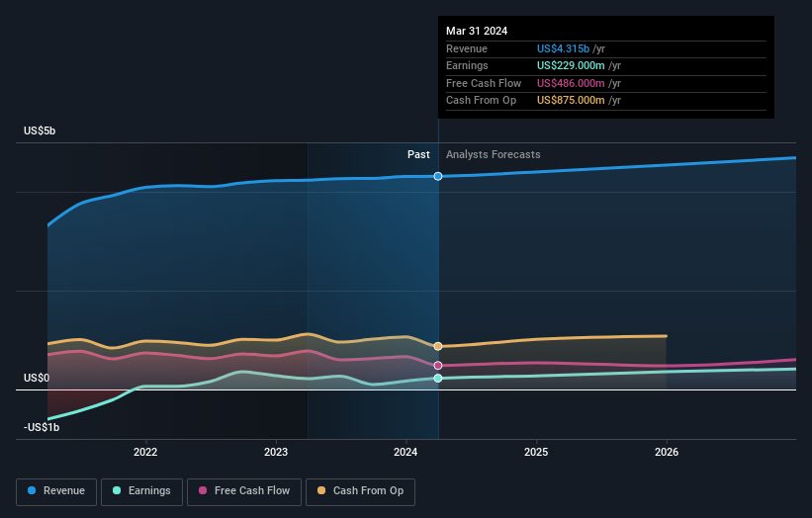Toggle the Free Cash Flow legend button
Image resolution: width=812 pixels, height=518 pixels.
coord(244,491)
